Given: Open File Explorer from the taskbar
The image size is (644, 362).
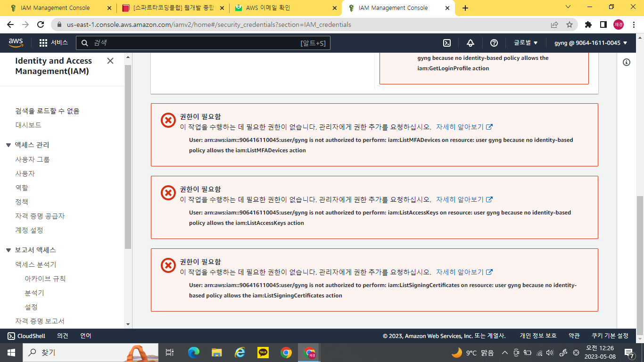Looking at the screenshot, I should 217,352.
